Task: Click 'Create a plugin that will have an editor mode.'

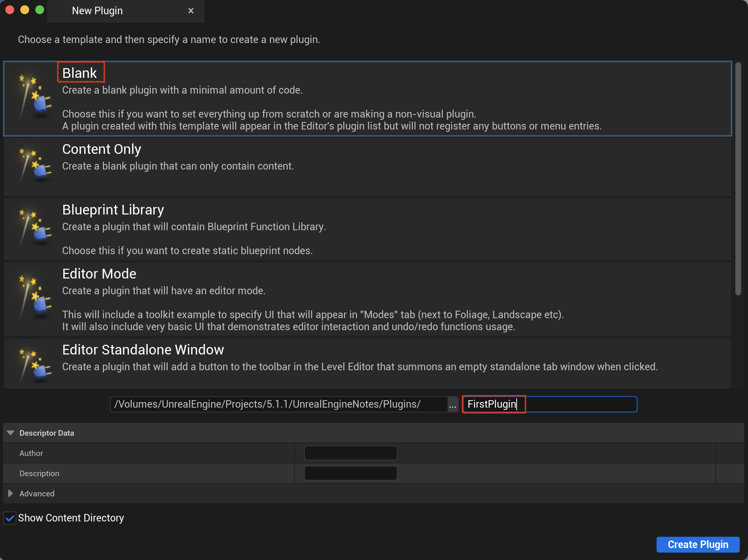Action: click(x=164, y=290)
